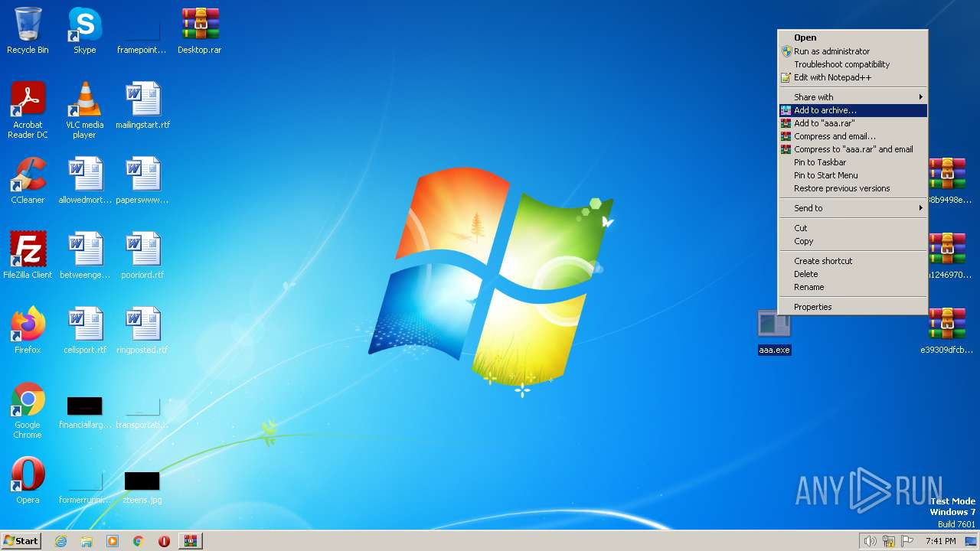Select the VLC media player shortcut
The width and height of the screenshot is (980, 551).
click(84, 110)
